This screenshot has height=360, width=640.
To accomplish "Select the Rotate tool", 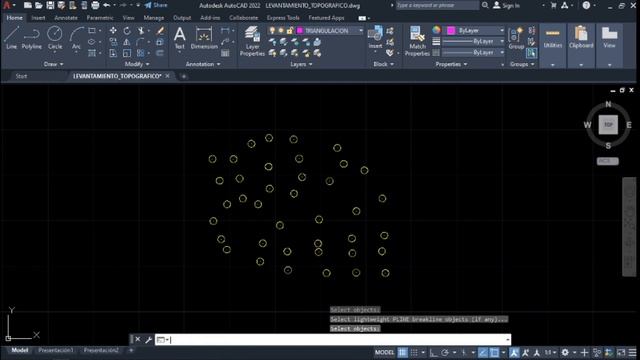I will coord(127,31).
